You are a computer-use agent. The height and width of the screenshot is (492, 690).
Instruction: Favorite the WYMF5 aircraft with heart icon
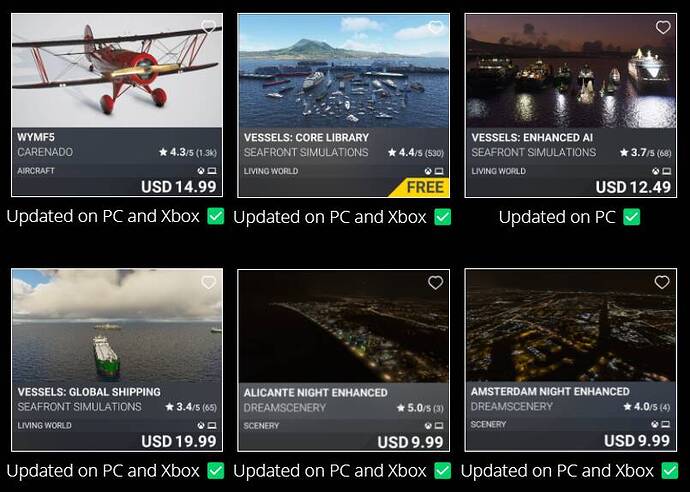(x=209, y=27)
